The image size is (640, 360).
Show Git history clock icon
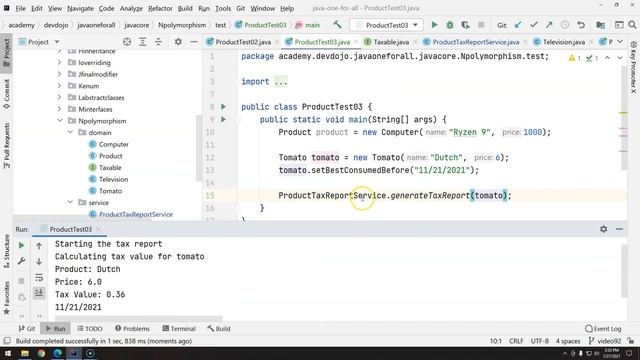(565, 25)
